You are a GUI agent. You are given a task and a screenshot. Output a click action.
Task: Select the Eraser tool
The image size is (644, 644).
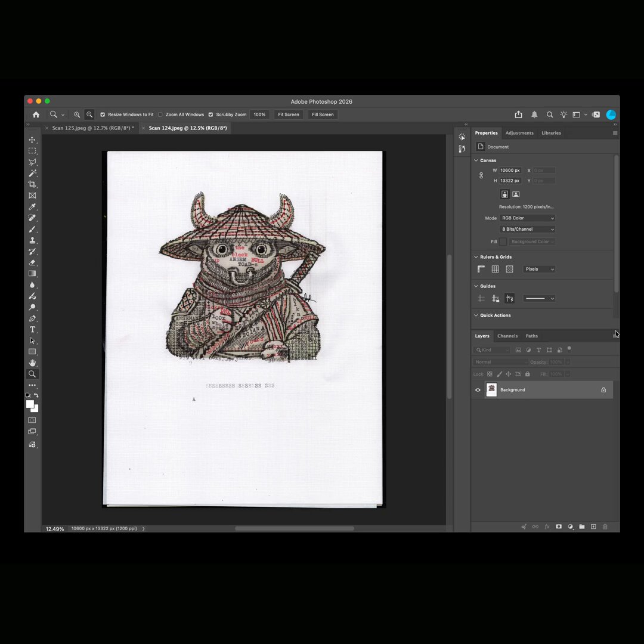click(32, 262)
